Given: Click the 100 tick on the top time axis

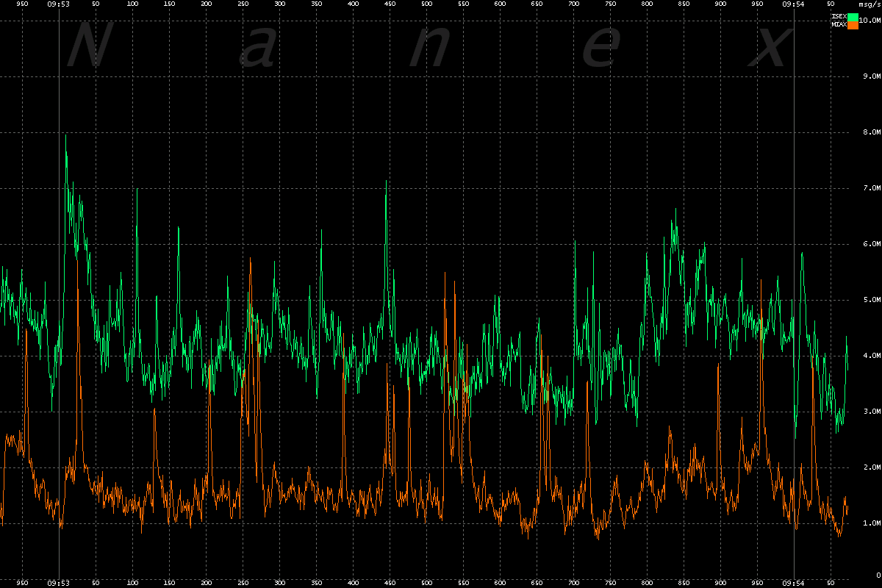Looking at the screenshot, I should [x=132, y=4].
